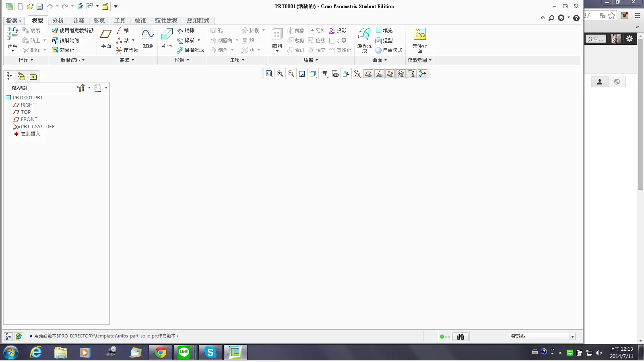This screenshot has height=362, width=644.
Task: Open the display style dropdown cube
Action: [x=313, y=74]
